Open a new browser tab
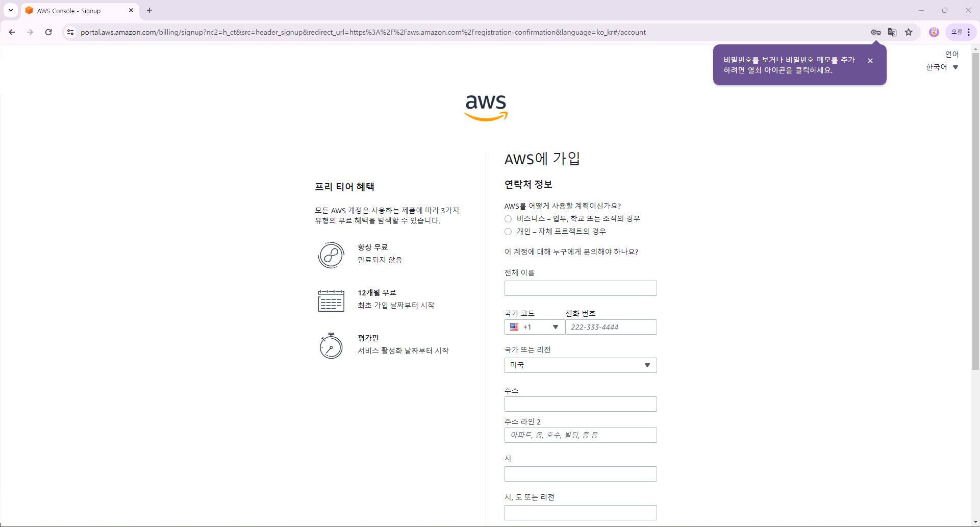This screenshot has width=980, height=527. (149, 10)
